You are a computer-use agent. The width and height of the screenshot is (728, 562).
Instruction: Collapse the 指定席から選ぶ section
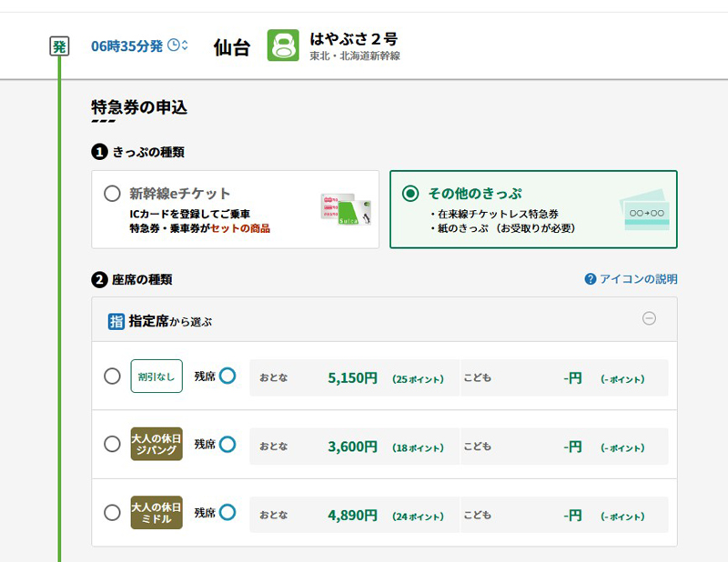(x=649, y=319)
